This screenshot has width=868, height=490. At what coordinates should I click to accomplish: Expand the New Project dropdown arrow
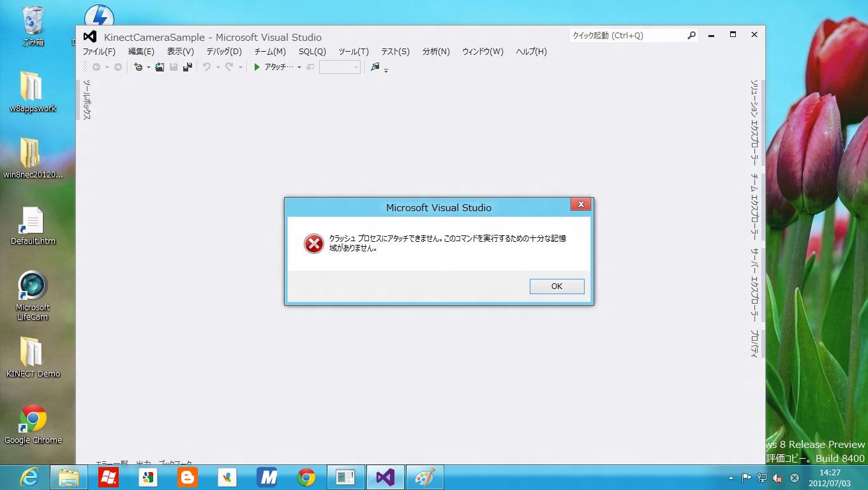click(149, 67)
